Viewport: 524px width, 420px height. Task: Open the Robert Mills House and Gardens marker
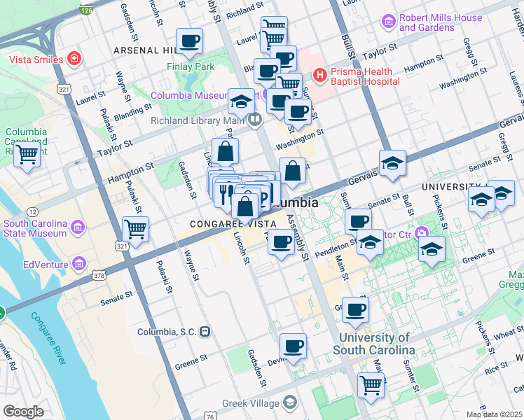point(388,22)
